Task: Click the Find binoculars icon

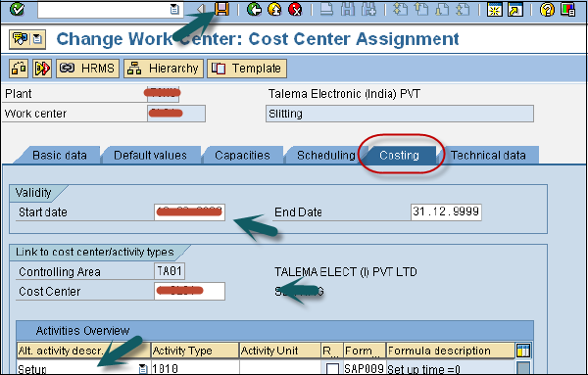Action: coord(348,9)
